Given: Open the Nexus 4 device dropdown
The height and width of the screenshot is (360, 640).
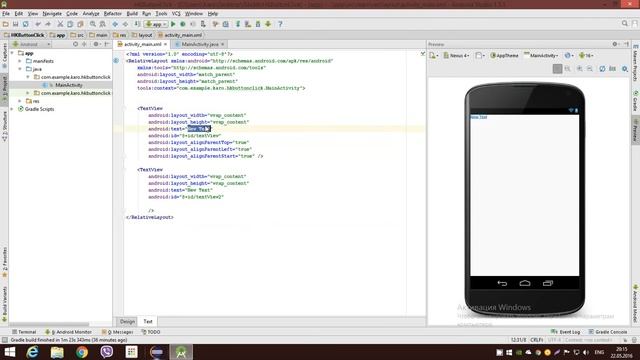Looking at the screenshot, I should click(x=457, y=56).
